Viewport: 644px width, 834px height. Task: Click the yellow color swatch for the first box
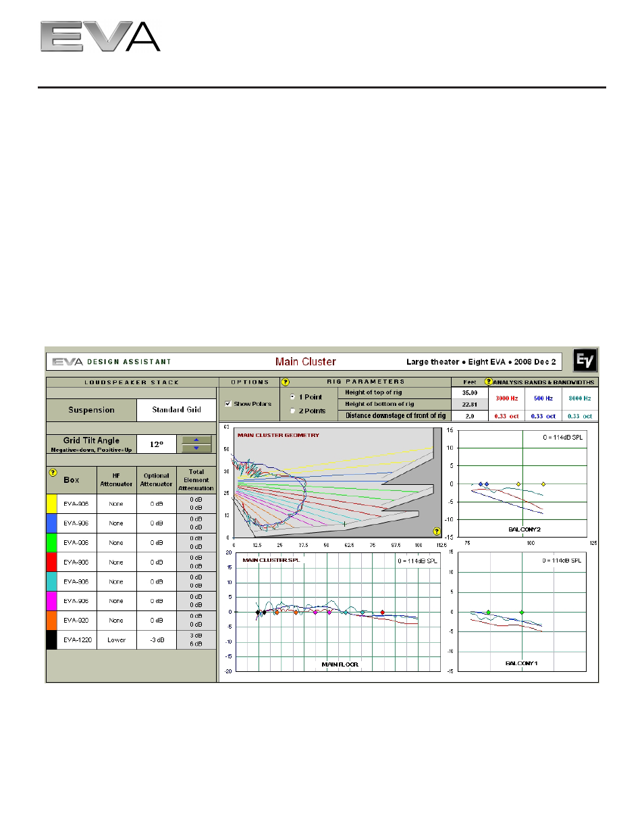[51, 504]
